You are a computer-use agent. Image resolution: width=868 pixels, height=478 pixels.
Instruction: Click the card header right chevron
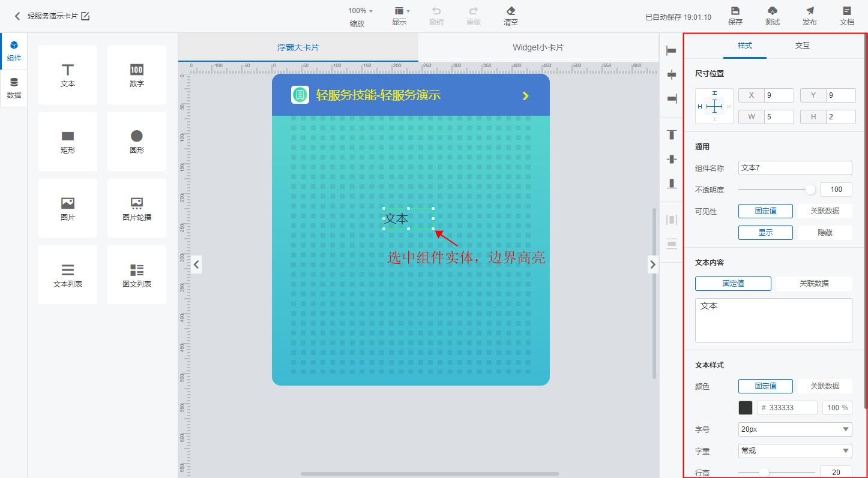(526, 96)
